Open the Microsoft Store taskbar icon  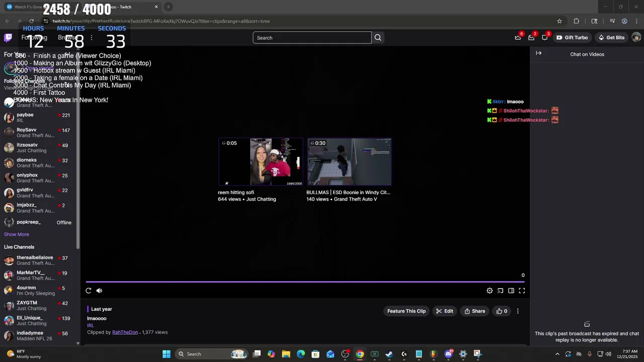coord(315,354)
